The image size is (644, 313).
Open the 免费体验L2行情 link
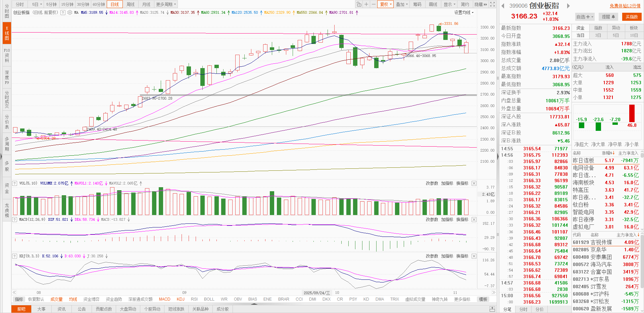[625, 6]
